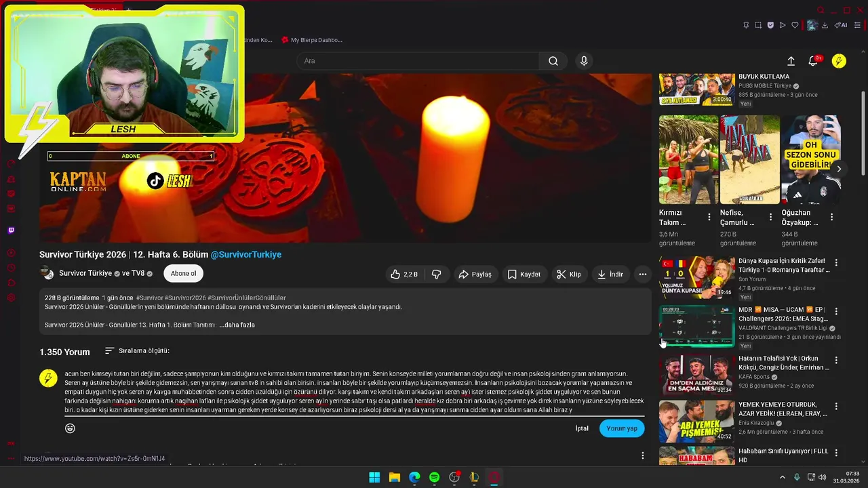868x488 pixels.
Task: Open the yellow lightning account avatar menu
Action: click(839, 61)
